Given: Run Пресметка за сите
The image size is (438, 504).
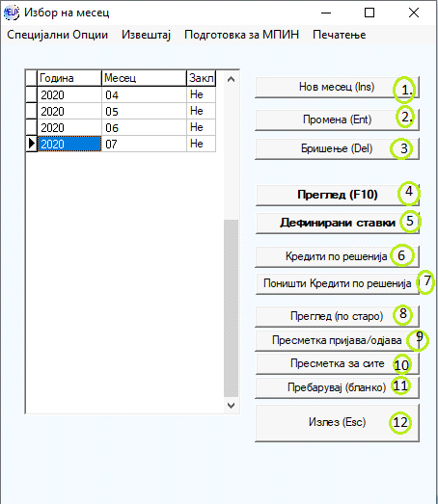Looking at the screenshot, I should point(338,364).
